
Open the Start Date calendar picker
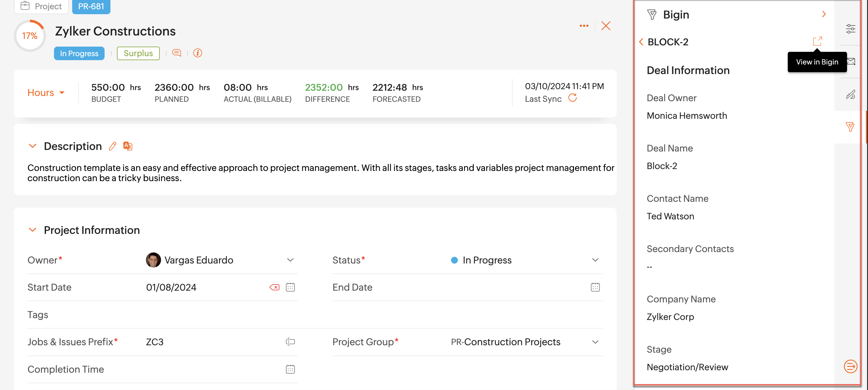coord(290,287)
